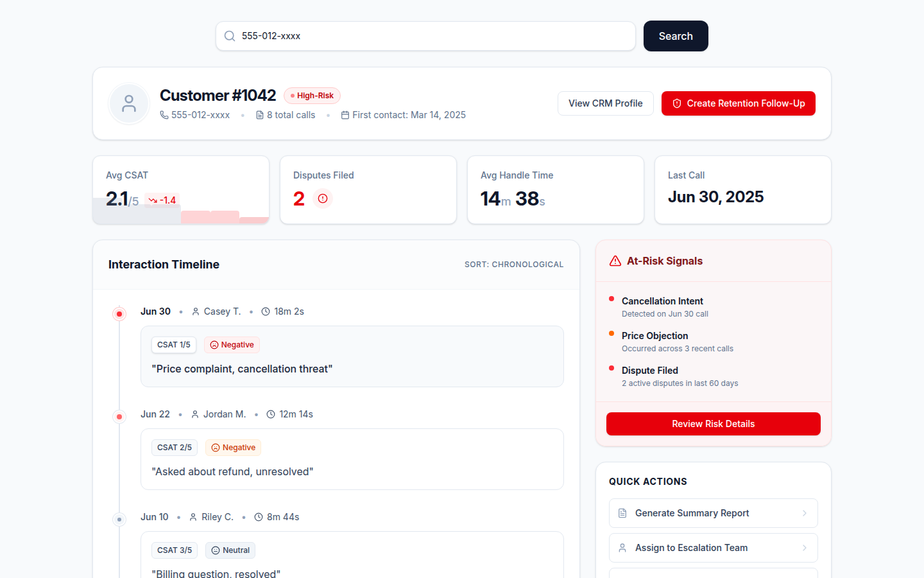Click the Avg CSAT sparkline chart
The width and height of the screenshot is (924, 578).
(181, 211)
